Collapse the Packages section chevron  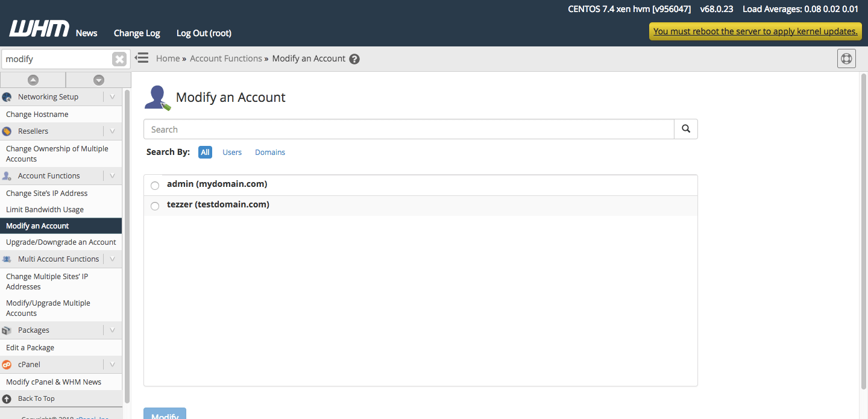112,330
